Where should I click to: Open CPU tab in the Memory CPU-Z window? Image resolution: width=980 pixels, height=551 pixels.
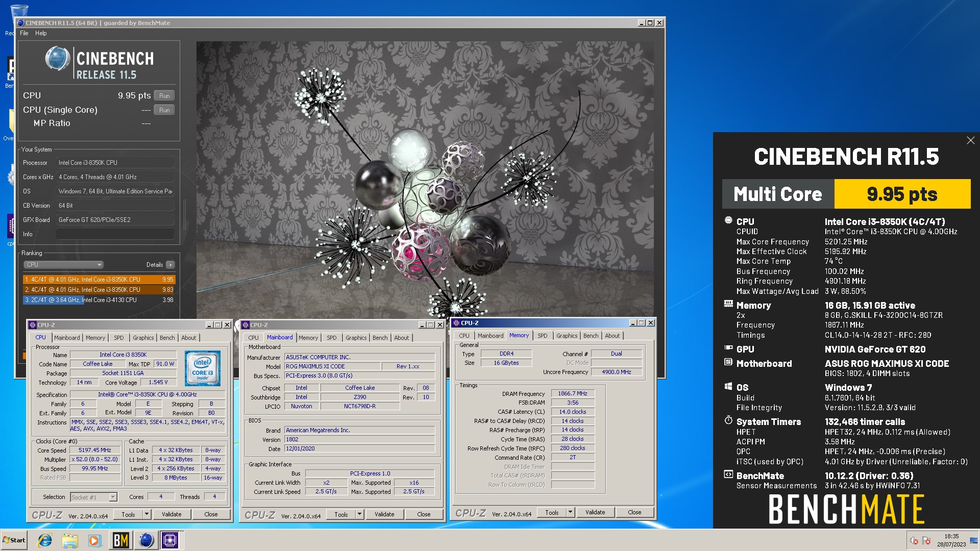[x=464, y=336]
